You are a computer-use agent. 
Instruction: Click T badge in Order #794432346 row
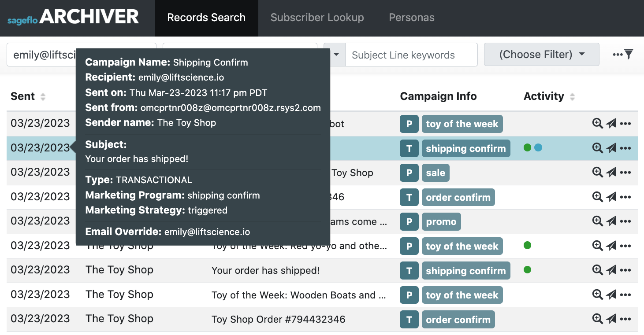click(x=409, y=320)
